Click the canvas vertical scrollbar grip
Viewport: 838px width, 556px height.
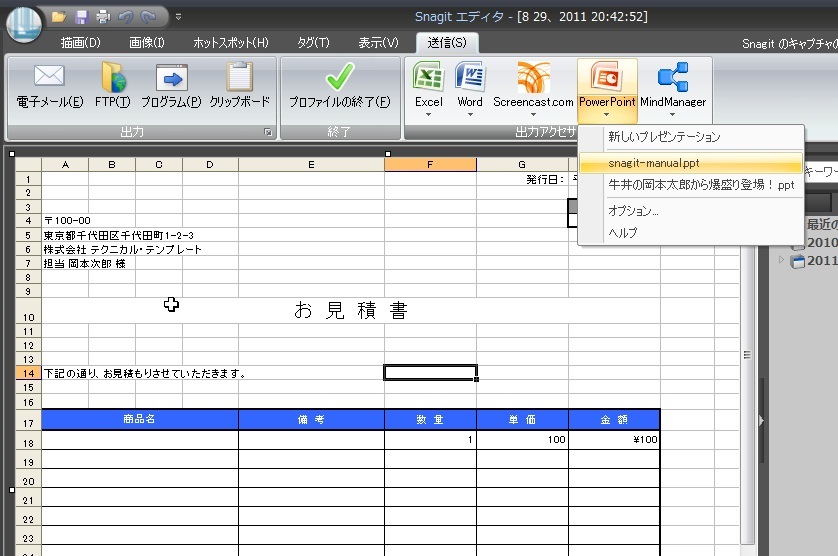[747, 355]
